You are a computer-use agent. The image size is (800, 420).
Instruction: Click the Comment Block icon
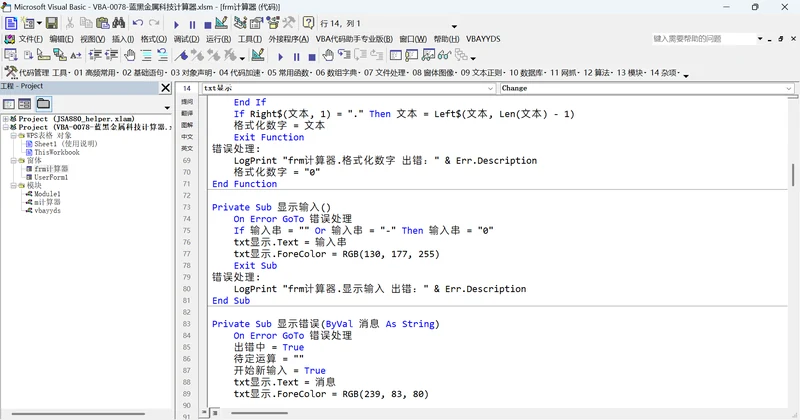[146, 55]
